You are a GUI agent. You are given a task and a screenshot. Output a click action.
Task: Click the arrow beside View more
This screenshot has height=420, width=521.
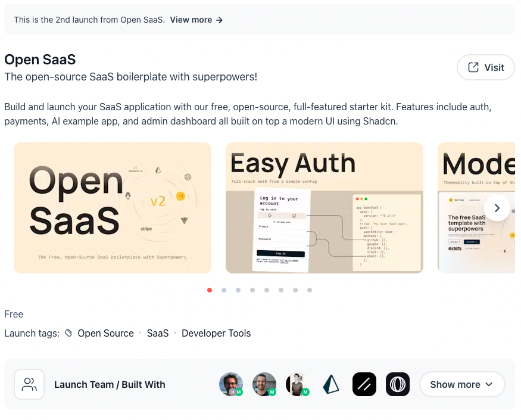pos(219,20)
